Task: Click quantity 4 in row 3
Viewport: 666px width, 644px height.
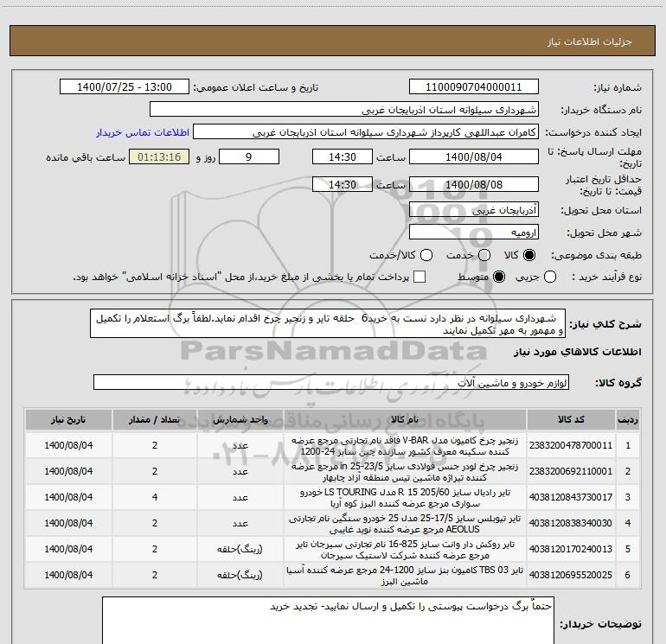Action: 155,497
